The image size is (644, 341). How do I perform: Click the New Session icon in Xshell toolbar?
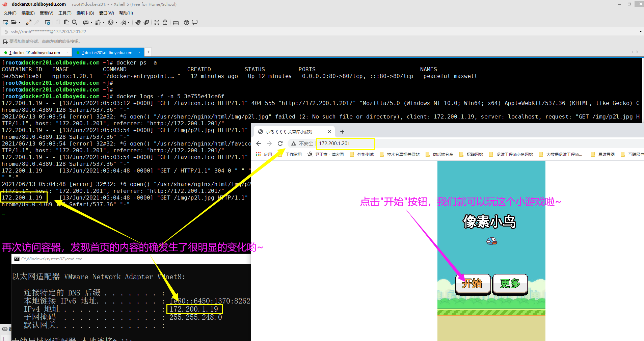click(x=5, y=22)
